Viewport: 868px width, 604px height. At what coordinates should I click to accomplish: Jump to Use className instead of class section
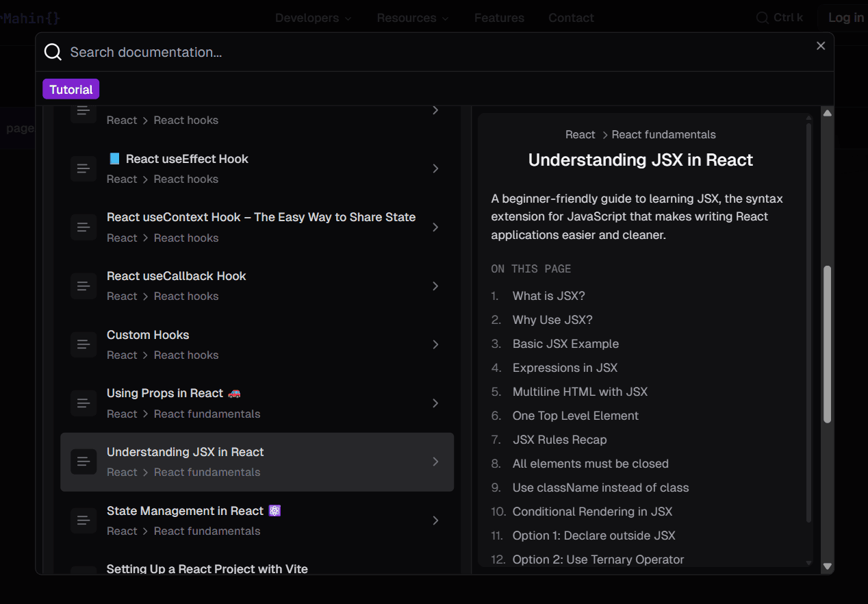tap(600, 488)
